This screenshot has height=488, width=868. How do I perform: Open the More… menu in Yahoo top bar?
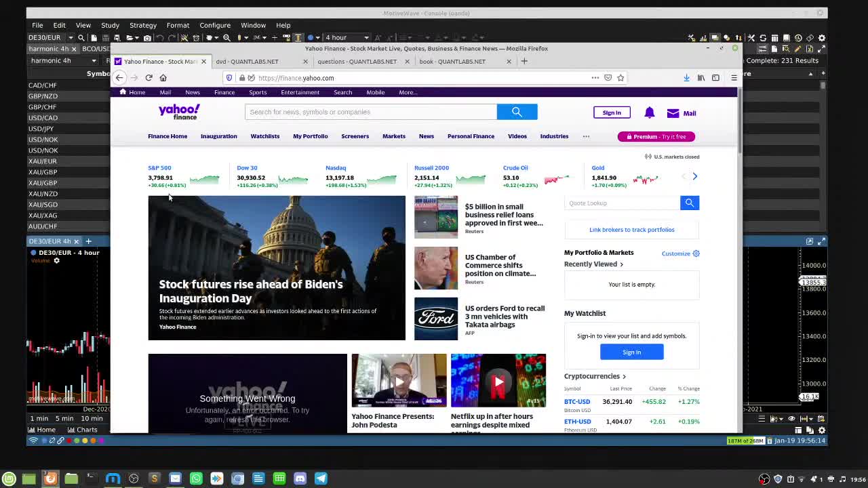click(408, 92)
